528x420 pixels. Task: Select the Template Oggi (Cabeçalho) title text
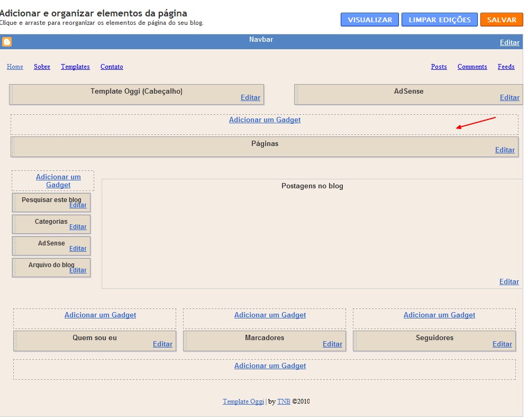pyautogui.click(x=136, y=92)
